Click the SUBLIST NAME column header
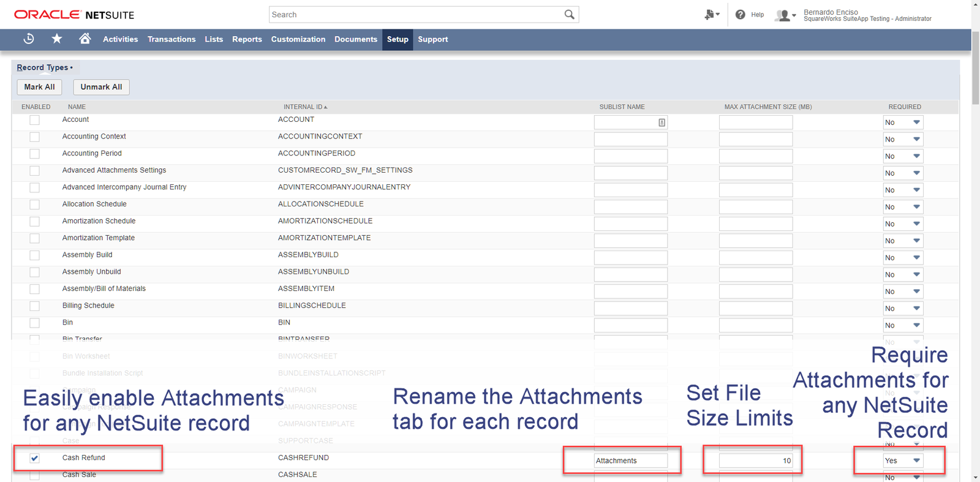The width and height of the screenshot is (980, 482). pos(622,107)
